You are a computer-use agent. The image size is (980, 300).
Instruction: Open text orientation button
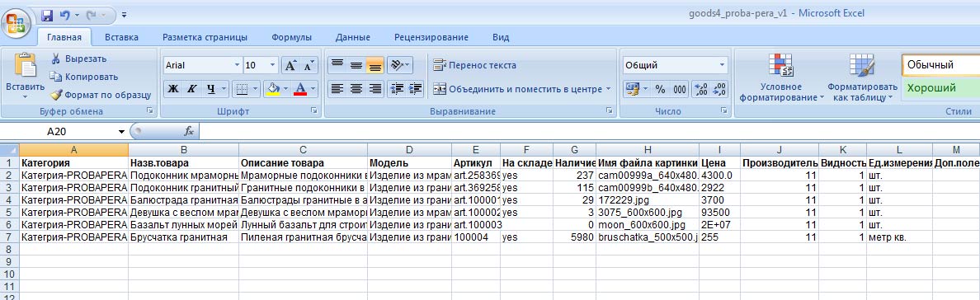coord(400,65)
